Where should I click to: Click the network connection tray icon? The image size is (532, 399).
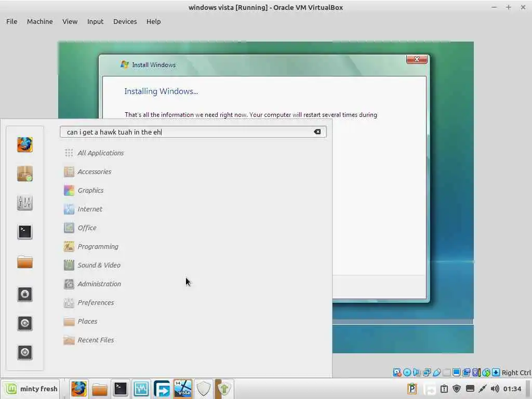point(483,389)
